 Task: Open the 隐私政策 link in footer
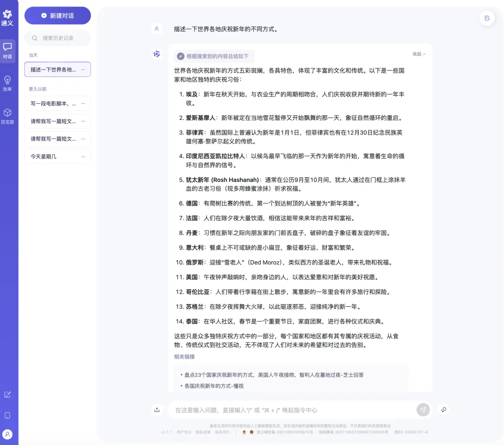[203, 432]
